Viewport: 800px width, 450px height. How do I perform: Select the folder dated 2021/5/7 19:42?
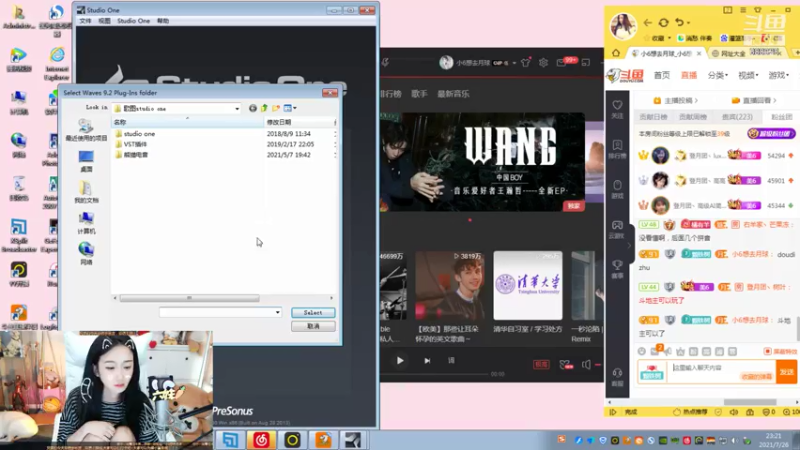(x=223, y=155)
